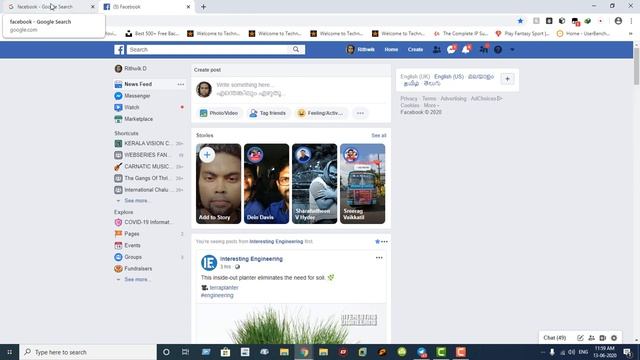Image resolution: width=640 pixels, height=360 pixels.
Task: Open Play Fantasy Sport bookmark
Action: tap(522, 33)
